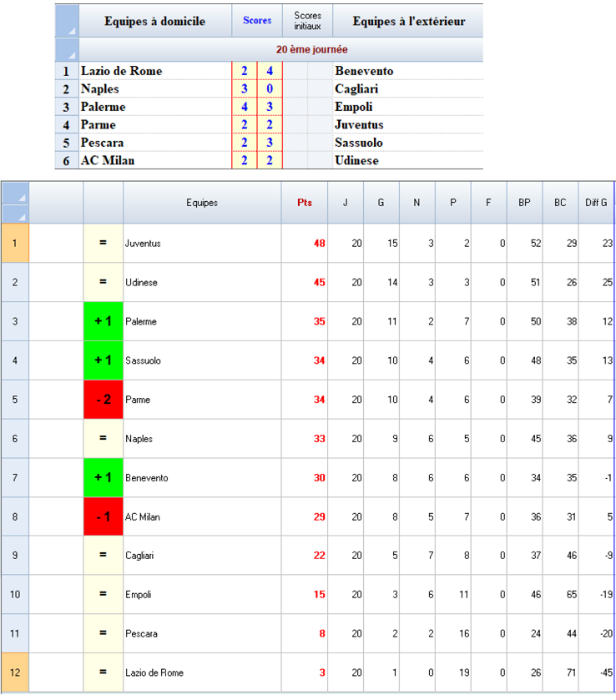Click the fixtures table select-all corner cell
Viewport: 616px width, 700px height.
(x=67, y=21)
